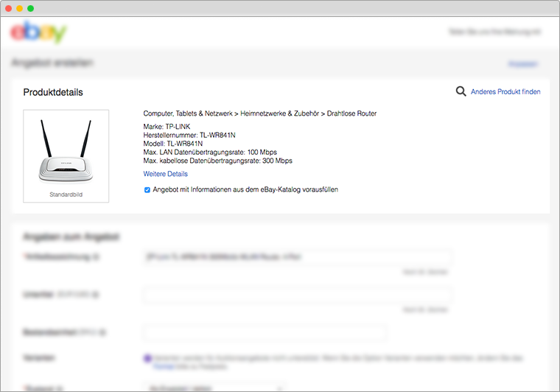Click the eBay logo

pos(38,32)
